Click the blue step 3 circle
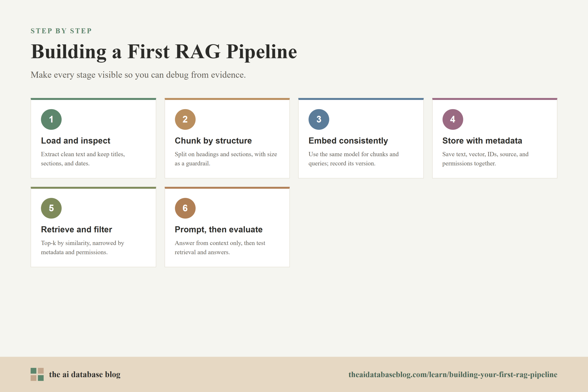The image size is (588, 392). click(319, 119)
